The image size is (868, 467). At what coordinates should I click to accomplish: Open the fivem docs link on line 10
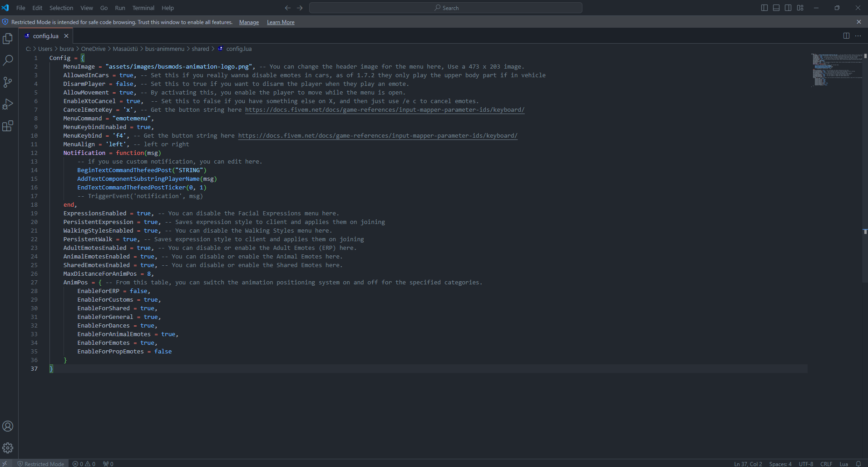click(378, 136)
